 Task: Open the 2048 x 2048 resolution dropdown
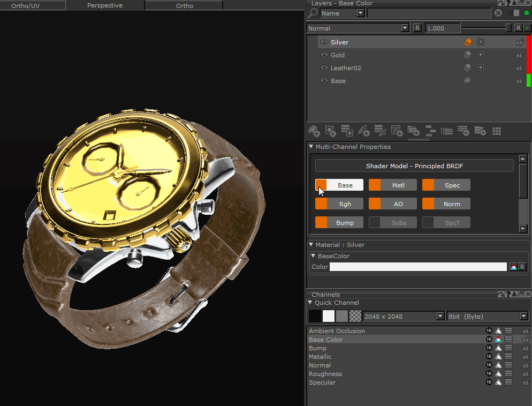(440, 317)
